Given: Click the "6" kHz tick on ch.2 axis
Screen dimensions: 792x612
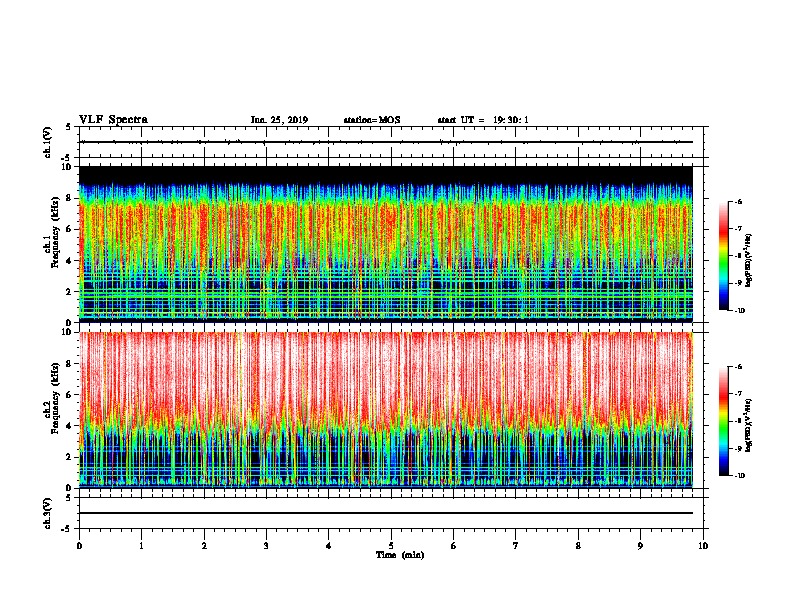Looking at the screenshot, I should point(70,394).
